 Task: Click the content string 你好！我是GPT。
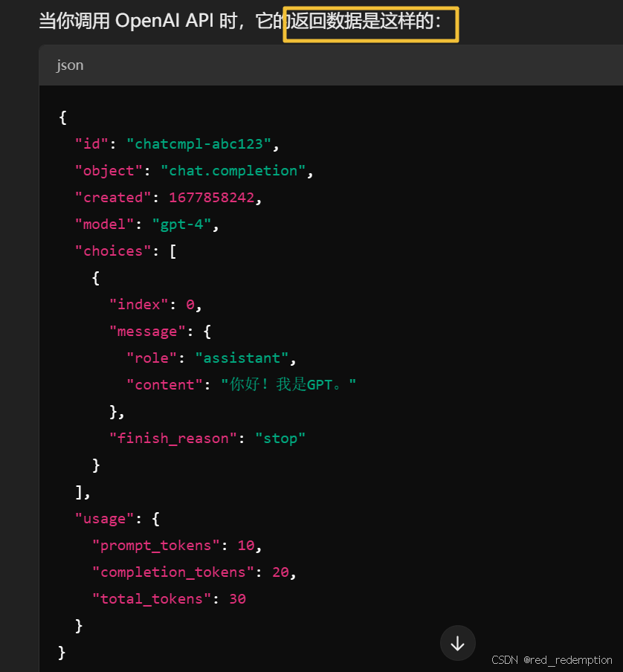(288, 385)
